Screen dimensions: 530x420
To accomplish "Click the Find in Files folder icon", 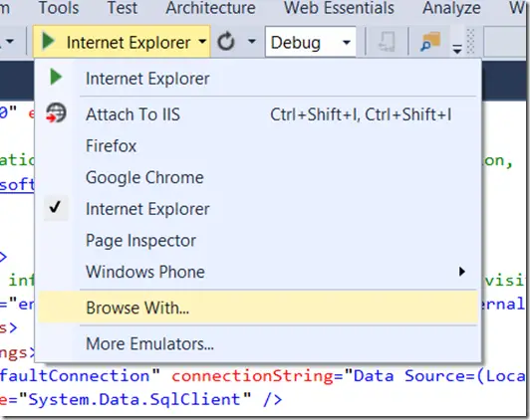I will tap(430, 42).
